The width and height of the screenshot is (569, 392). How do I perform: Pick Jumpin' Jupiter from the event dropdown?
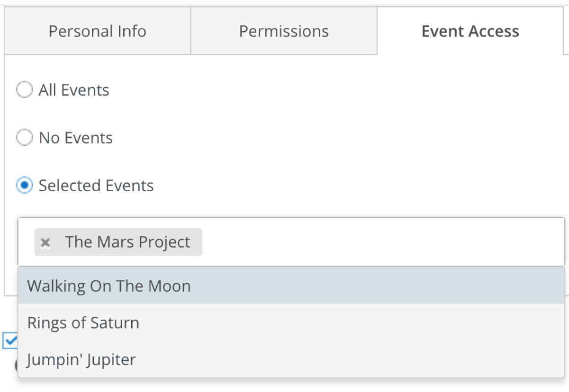click(x=81, y=359)
